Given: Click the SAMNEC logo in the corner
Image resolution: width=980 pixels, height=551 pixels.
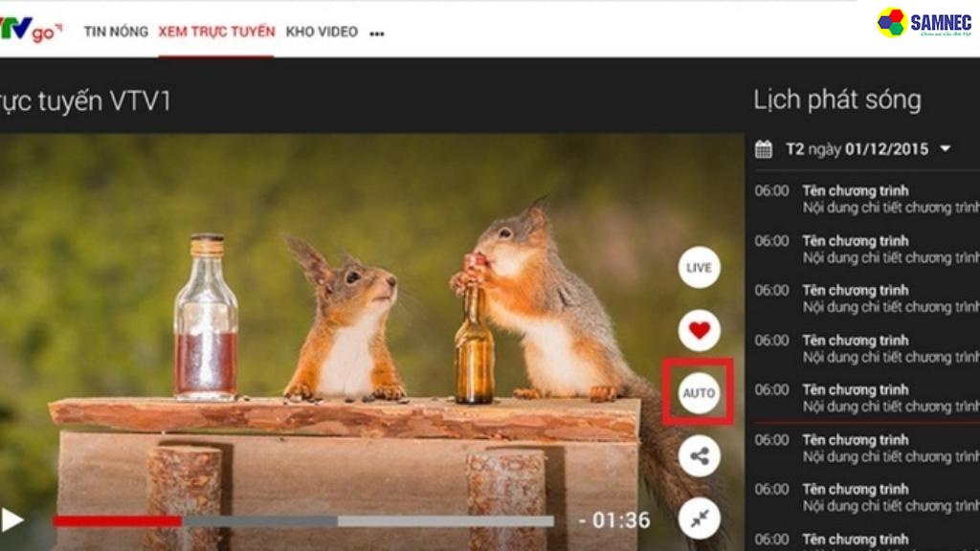Looking at the screenshot, I should tap(922, 22).
